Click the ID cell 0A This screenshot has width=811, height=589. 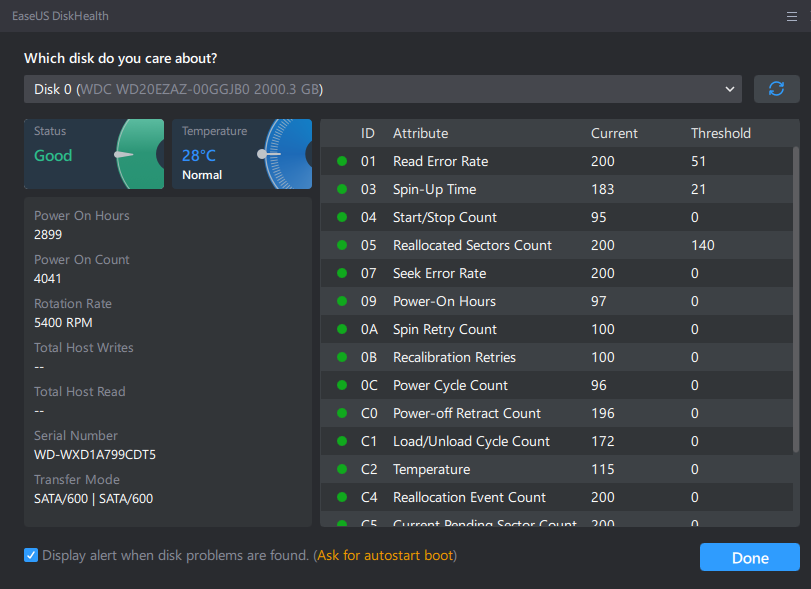(x=369, y=329)
